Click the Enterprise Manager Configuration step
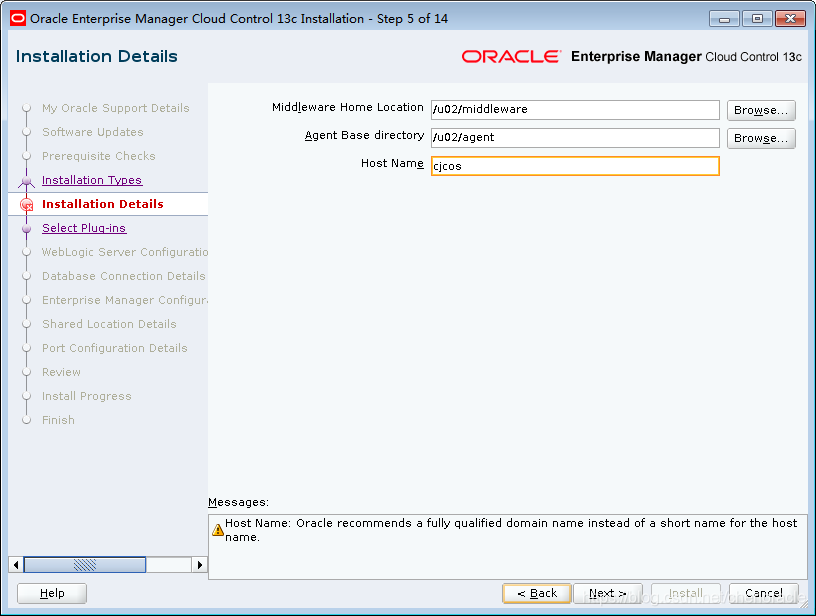 [x=125, y=300]
